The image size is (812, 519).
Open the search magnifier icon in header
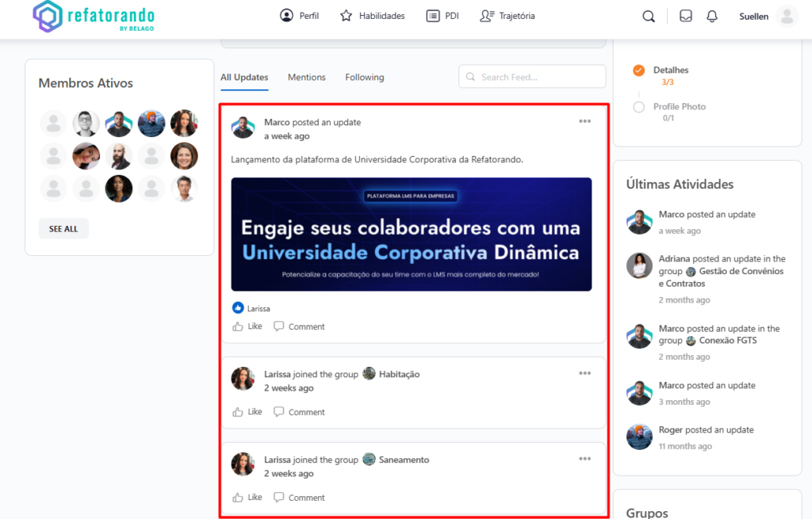point(649,17)
